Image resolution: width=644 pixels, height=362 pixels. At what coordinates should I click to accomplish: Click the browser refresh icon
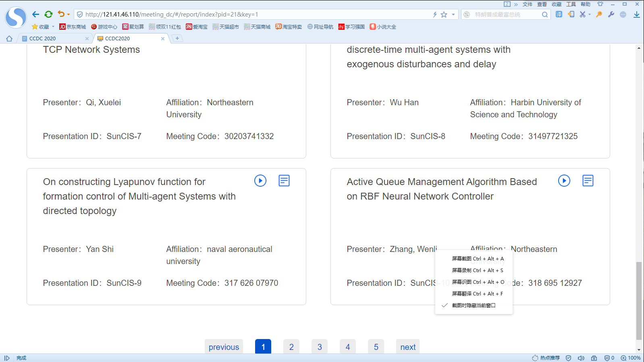[48, 15]
